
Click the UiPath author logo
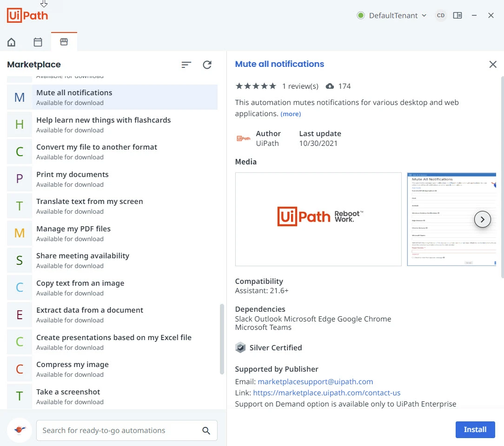tap(243, 138)
